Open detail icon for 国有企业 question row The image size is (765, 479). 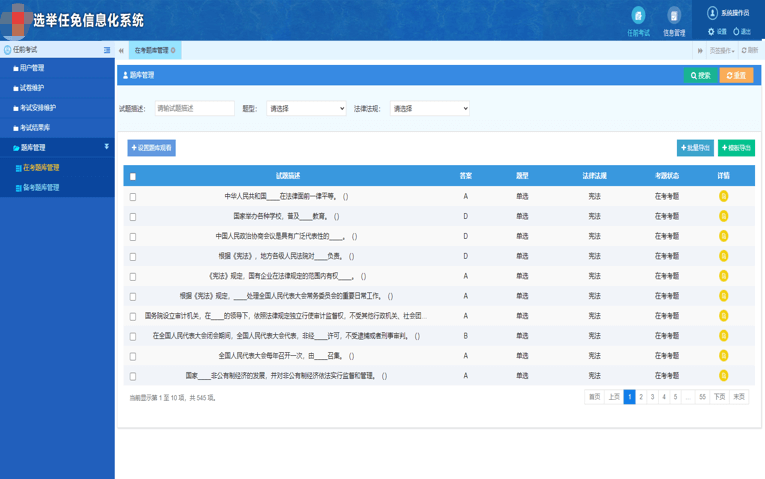[724, 276]
